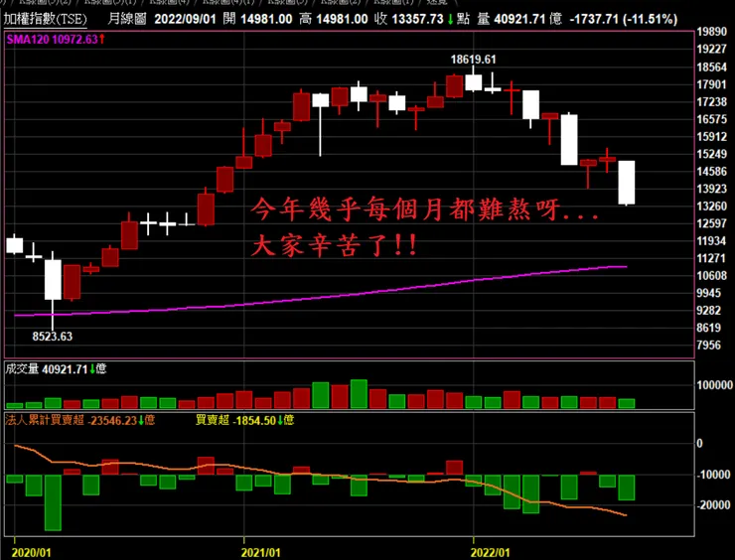Select the largest green net-sell bar of 2020

click(53, 502)
